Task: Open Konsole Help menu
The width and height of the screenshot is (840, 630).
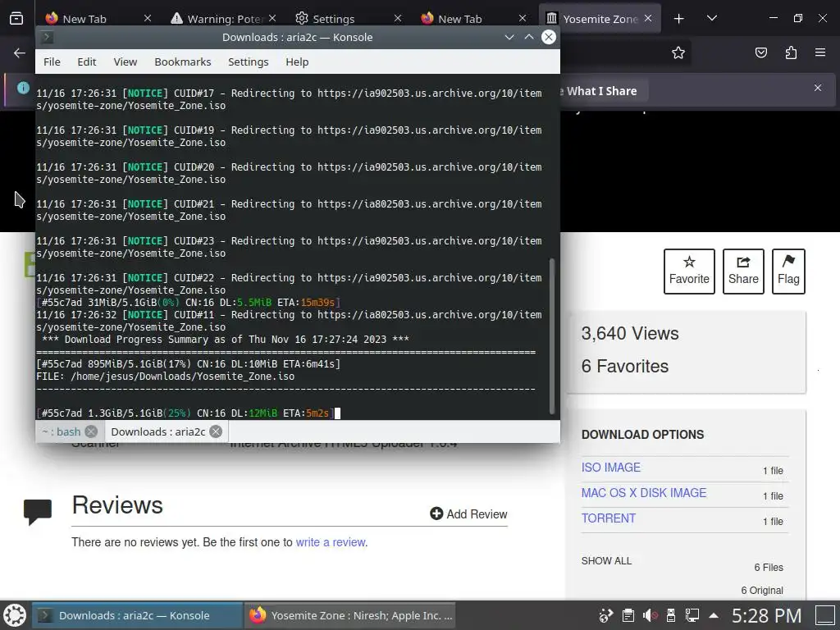Action: click(297, 62)
